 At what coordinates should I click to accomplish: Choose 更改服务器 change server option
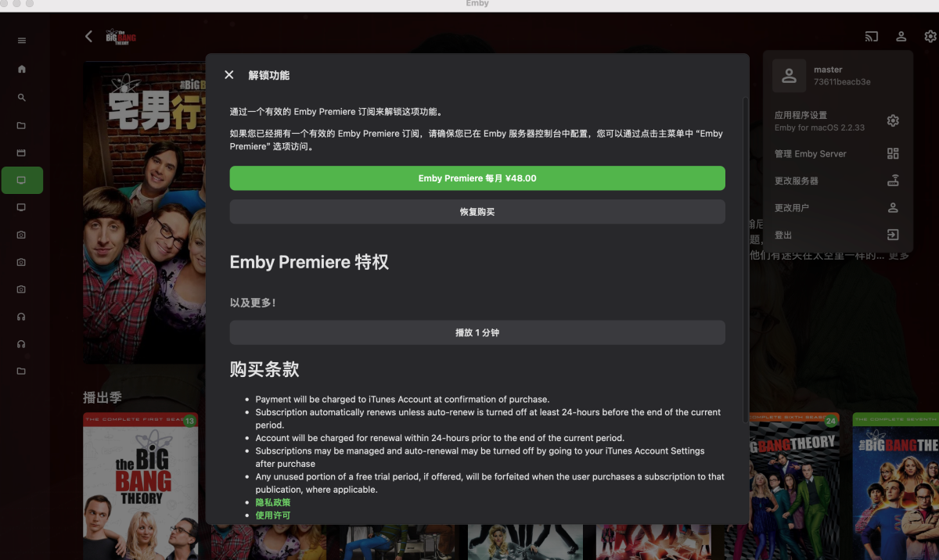[x=836, y=181]
